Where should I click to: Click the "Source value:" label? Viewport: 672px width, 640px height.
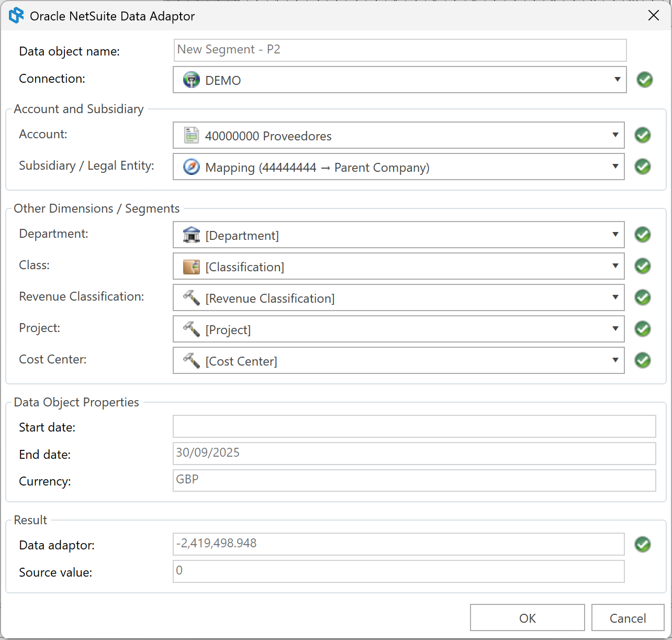coord(55,572)
